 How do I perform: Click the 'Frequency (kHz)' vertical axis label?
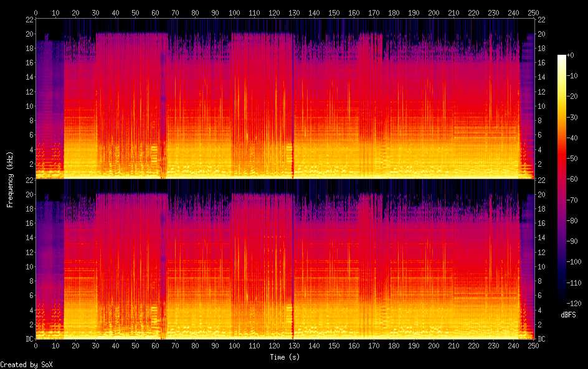[10, 179]
